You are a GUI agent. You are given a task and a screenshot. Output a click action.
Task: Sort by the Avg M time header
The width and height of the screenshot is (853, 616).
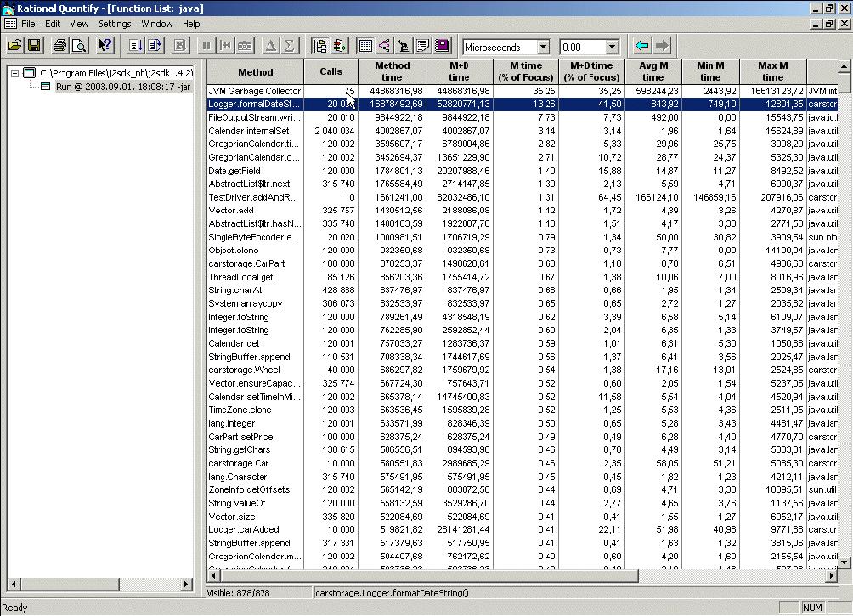652,72
